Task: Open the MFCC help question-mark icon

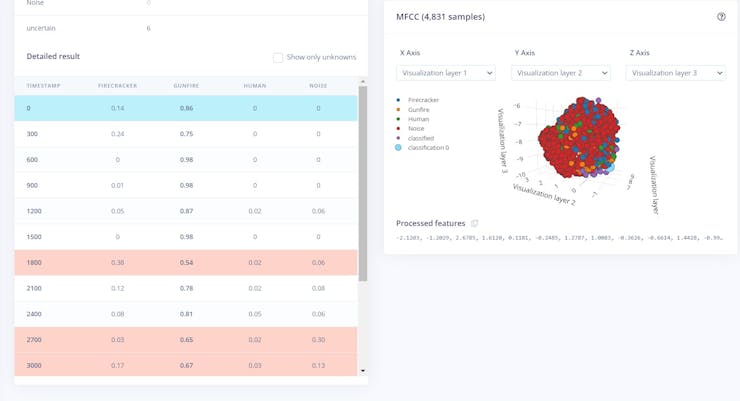Action: [x=721, y=17]
